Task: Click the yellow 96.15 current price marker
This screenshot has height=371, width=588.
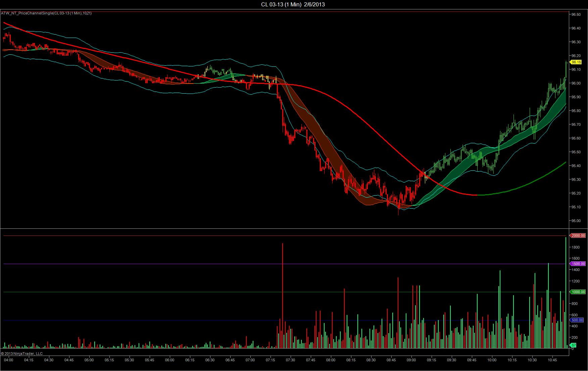Action: pyautogui.click(x=576, y=62)
